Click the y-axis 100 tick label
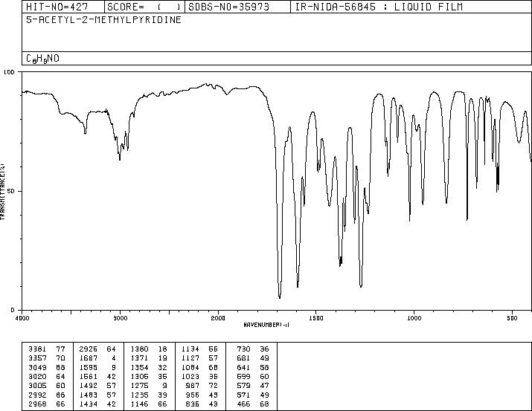532x411 pixels. click(x=9, y=72)
